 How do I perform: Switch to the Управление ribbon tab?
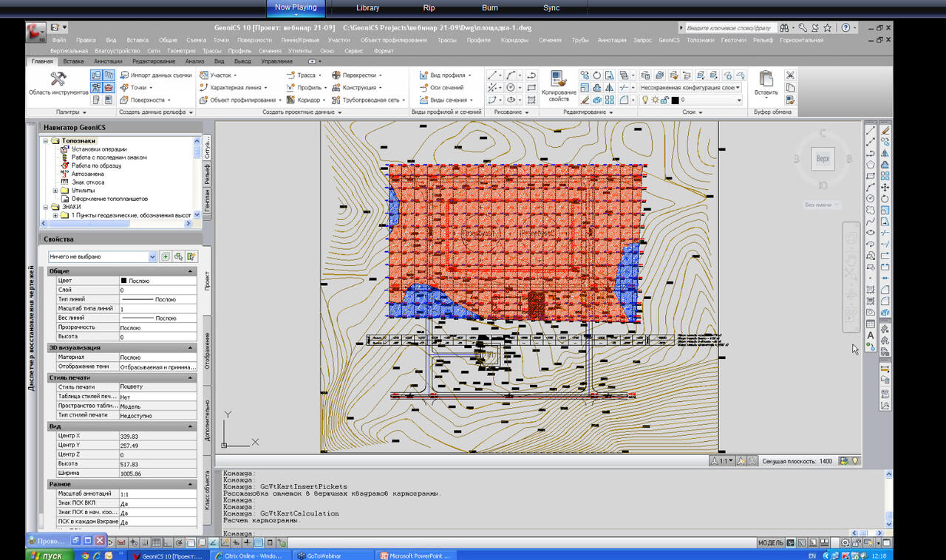pos(276,61)
